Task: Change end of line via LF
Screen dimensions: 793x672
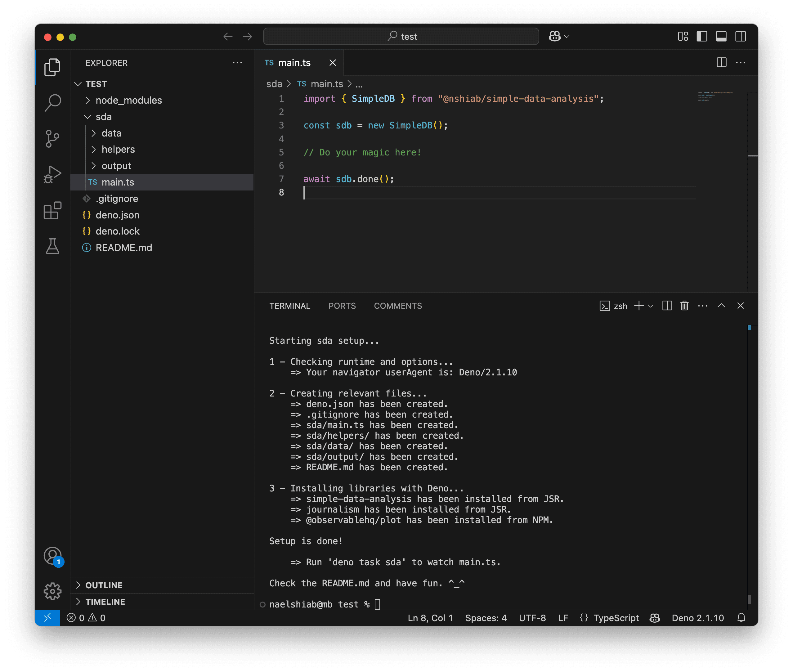Action: click(563, 618)
